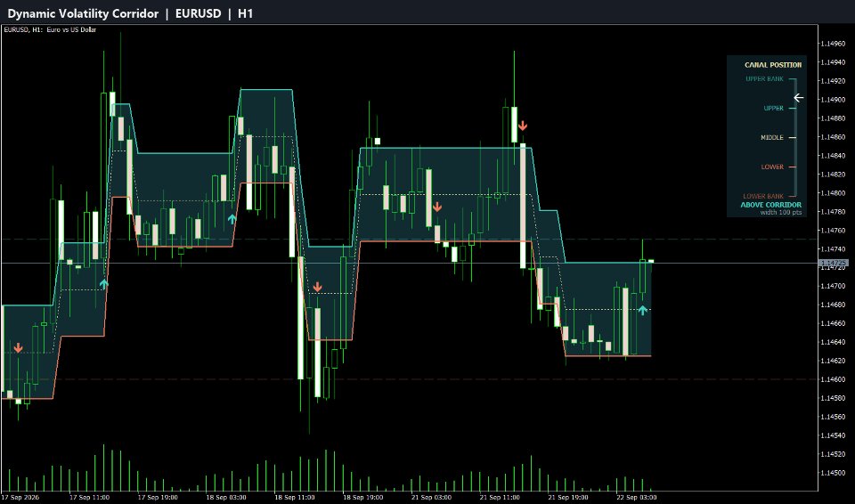Screen dimensions: 855x504
Task: Click the '22 Sep 03:00' time axis label
Action: pos(636,498)
